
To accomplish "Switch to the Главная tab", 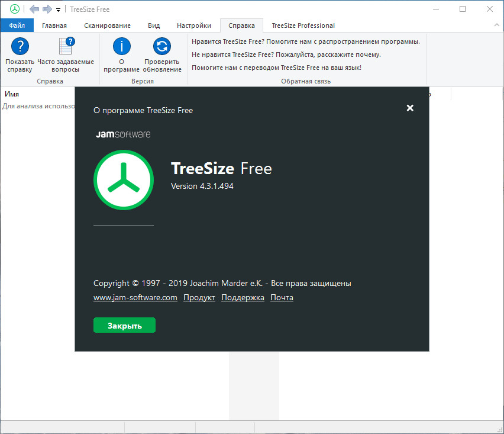I will (54, 25).
